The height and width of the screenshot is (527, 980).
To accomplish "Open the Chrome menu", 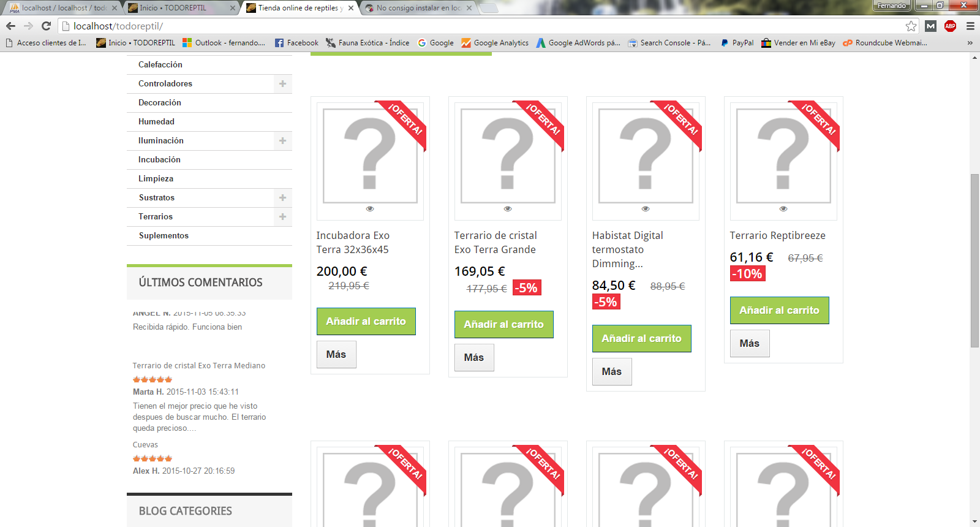I will [970, 26].
